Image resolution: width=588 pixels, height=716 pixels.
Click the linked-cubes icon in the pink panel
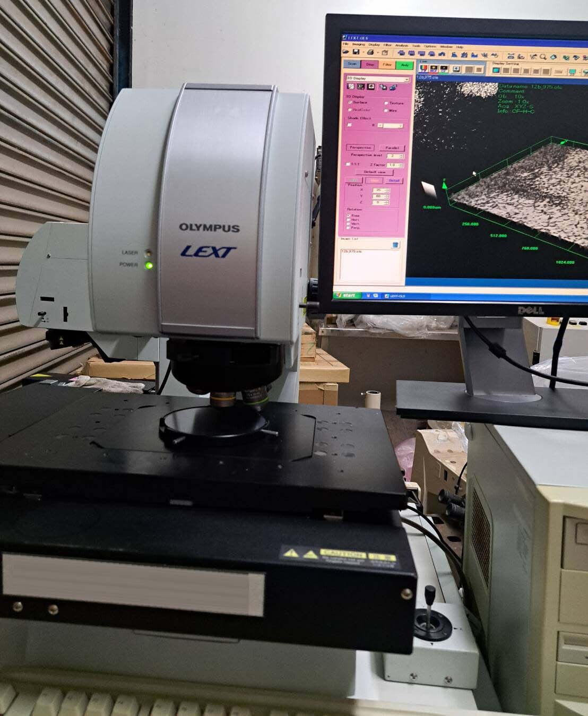(383, 87)
